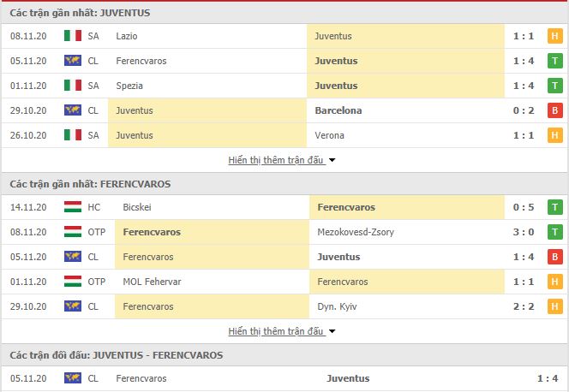Viewport: 569px width, 392px height.
Task: Click the orange H badge on Dyn. Kyiv row
Action: click(554, 306)
